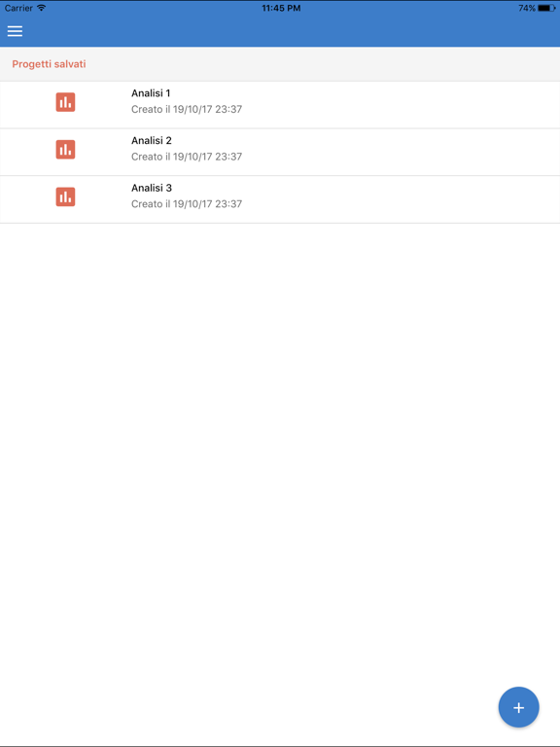Click the chart icon beside Analisi 2

click(65, 150)
